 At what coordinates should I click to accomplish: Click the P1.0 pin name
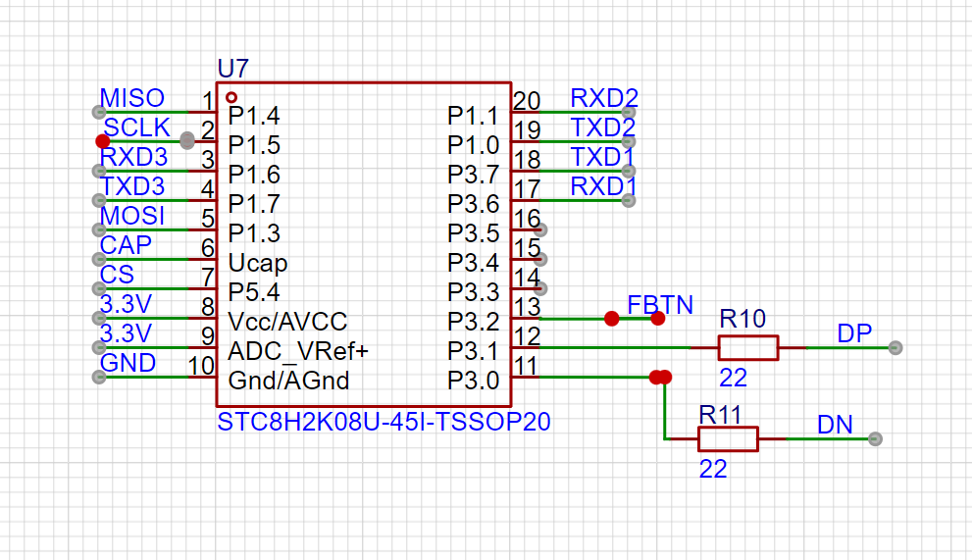coord(474,145)
